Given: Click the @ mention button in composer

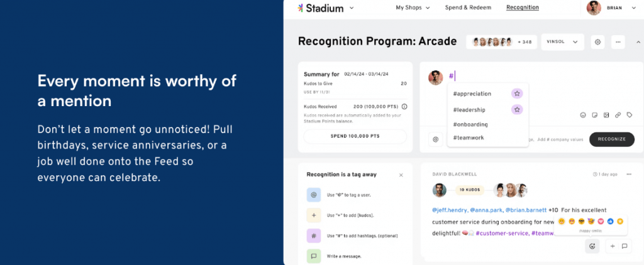Looking at the screenshot, I should pyautogui.click(x=436, y=139).
